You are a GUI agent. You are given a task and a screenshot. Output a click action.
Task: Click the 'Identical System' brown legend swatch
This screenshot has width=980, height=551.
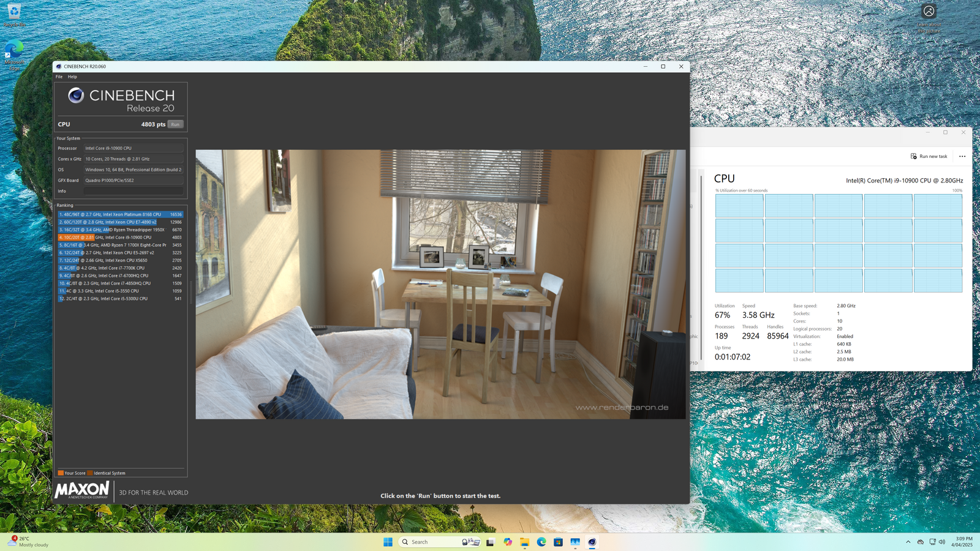[x=90, y=473]
